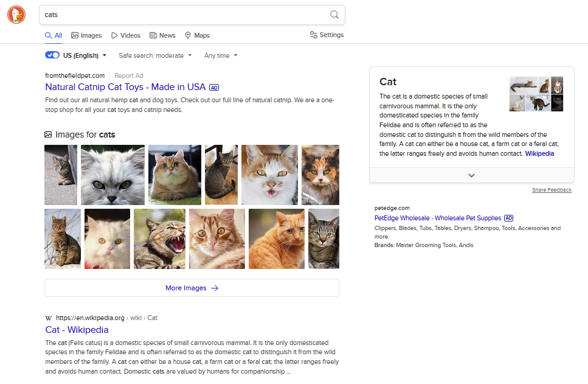Open the Settings menu with sliders icon

pyautogui.click(x=327, y=35)
